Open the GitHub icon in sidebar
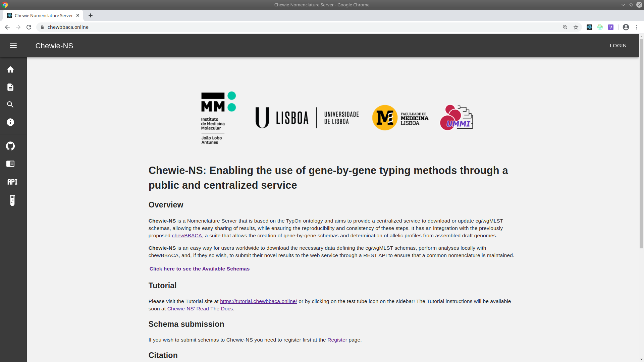The height and width of the screenshot is (362, 644). tap(10, 146)
